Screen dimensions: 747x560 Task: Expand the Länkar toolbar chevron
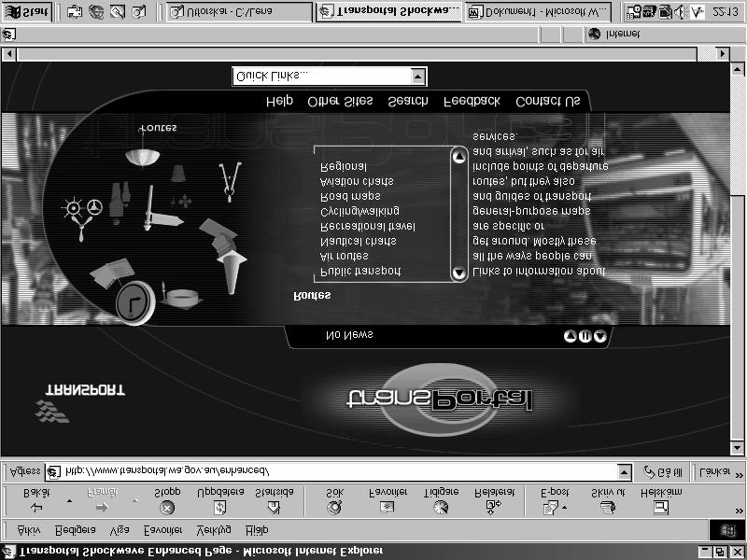(739, 475)
